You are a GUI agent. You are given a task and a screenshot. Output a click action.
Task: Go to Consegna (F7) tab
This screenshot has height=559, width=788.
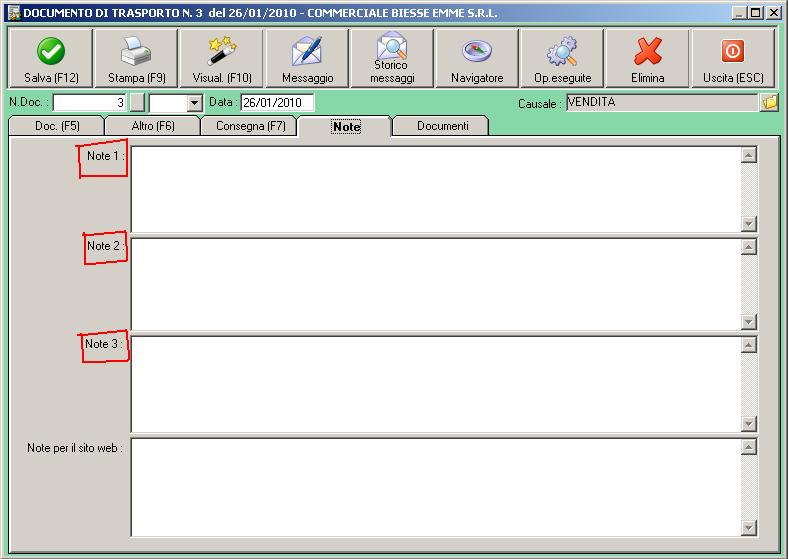[x=250, y=126]
